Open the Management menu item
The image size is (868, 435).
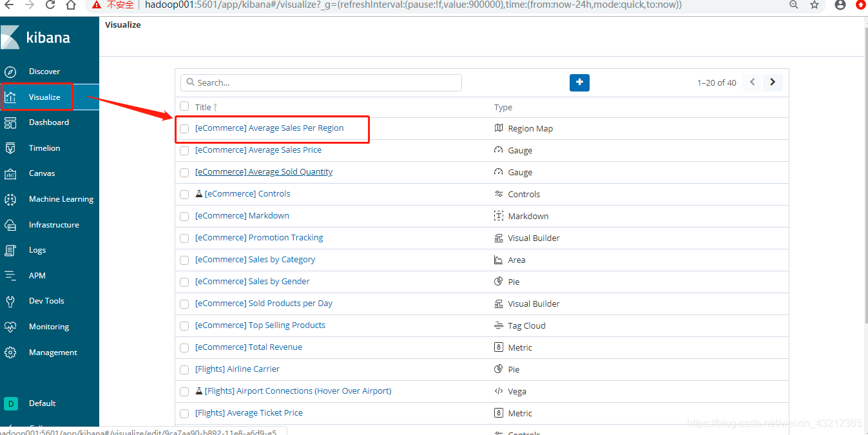coord(53,353)
